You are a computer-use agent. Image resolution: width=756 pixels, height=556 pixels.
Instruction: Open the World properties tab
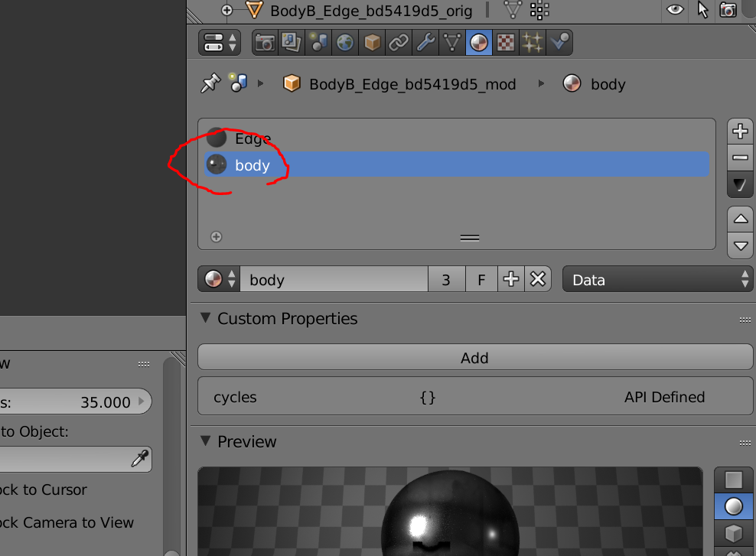coord(345,42)
